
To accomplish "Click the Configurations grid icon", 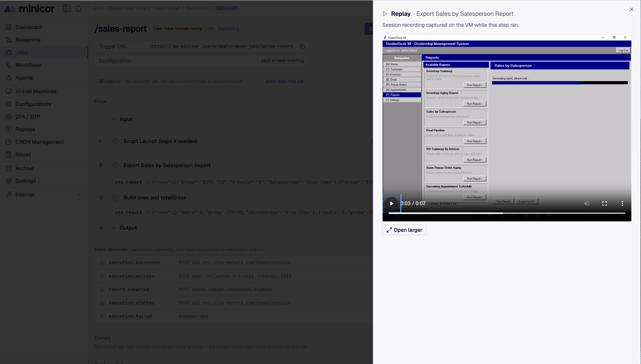I will point(9,104).
